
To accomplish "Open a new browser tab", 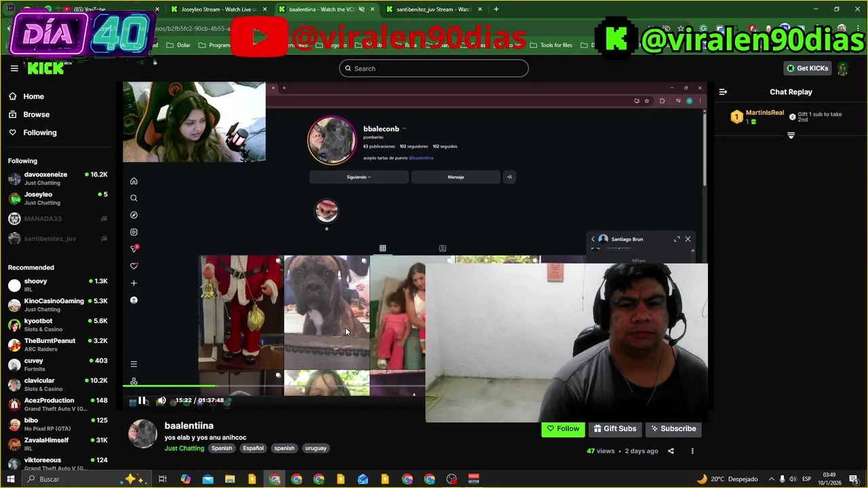I will coord(496,9).
